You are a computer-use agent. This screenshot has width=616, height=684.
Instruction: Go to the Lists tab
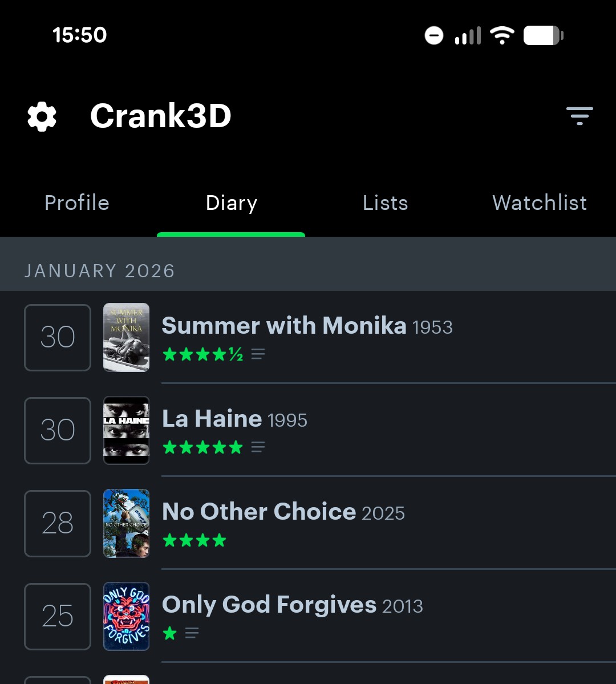tap(386, 203)
